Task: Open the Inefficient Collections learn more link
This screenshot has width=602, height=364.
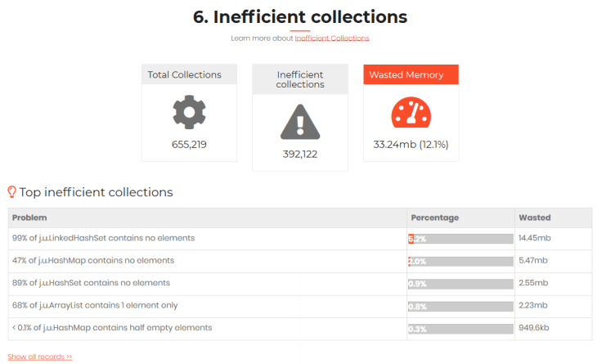Action: (332, 38)
